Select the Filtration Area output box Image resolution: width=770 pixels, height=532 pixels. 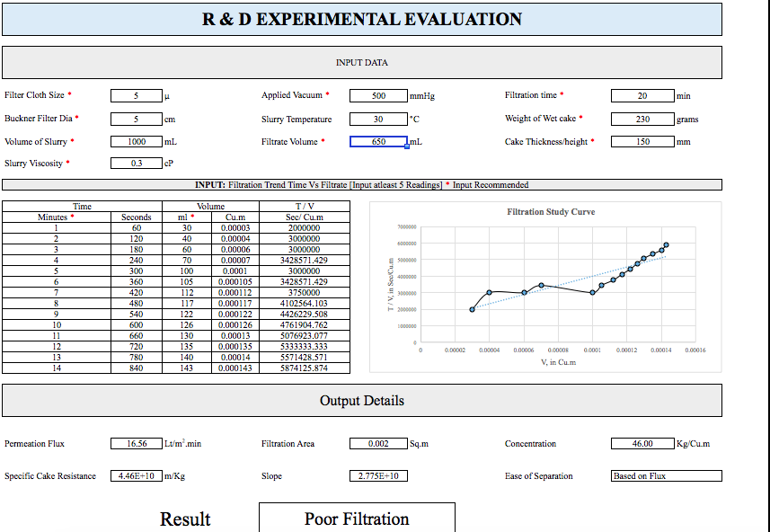pos(378,443)
